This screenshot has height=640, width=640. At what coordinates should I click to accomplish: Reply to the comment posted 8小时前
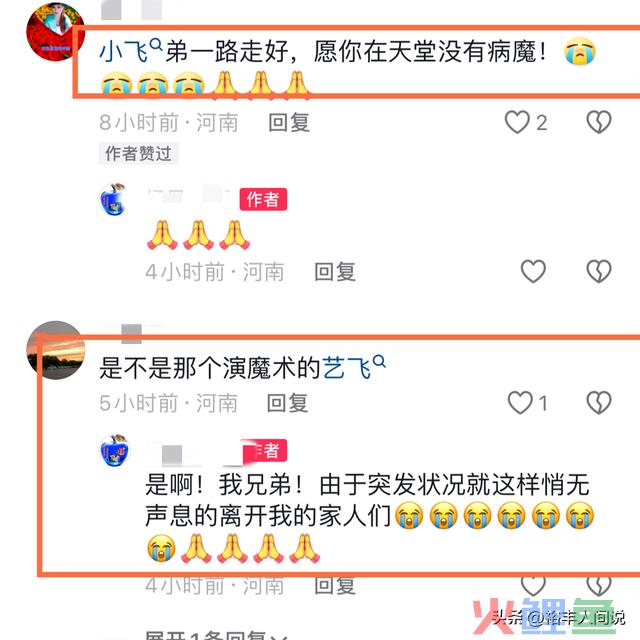(289, 122)
